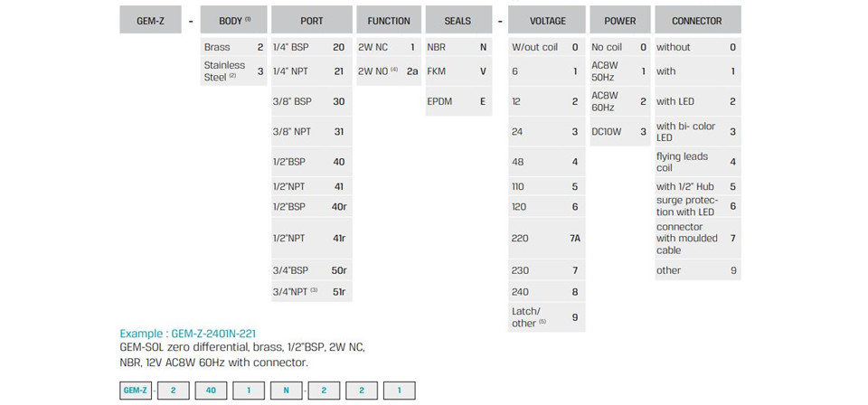Viewport: 868px width, 405px height.
Task: Select the 1/2"NPT row coded 41r
Action: click(x=311, y=239)
